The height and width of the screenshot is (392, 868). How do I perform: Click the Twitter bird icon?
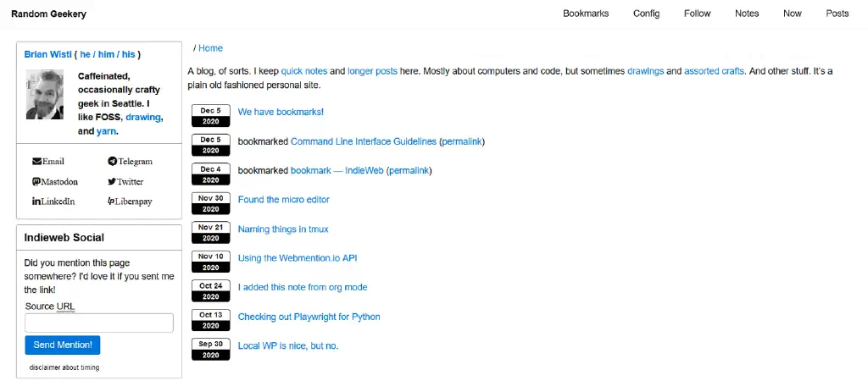(x=112, y=181)
